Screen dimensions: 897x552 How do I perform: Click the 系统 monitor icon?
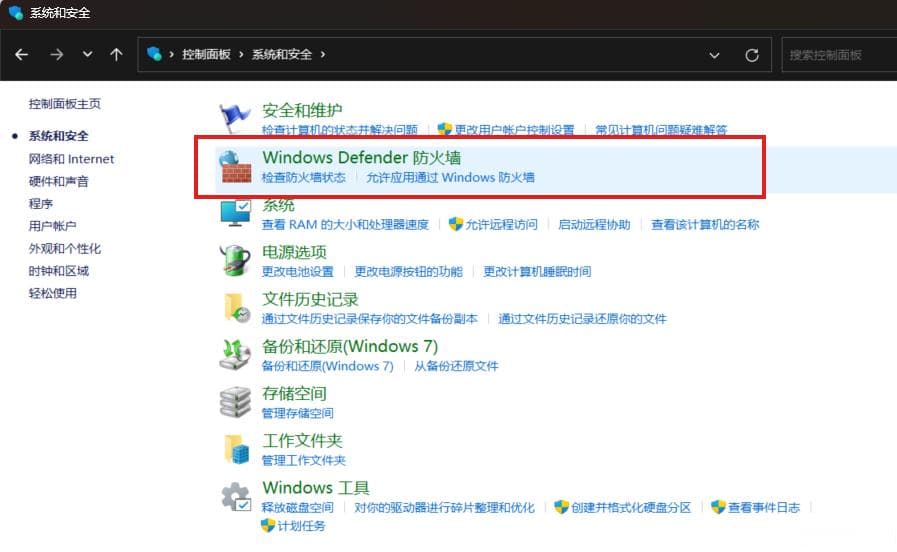click(x=235, y=213)
